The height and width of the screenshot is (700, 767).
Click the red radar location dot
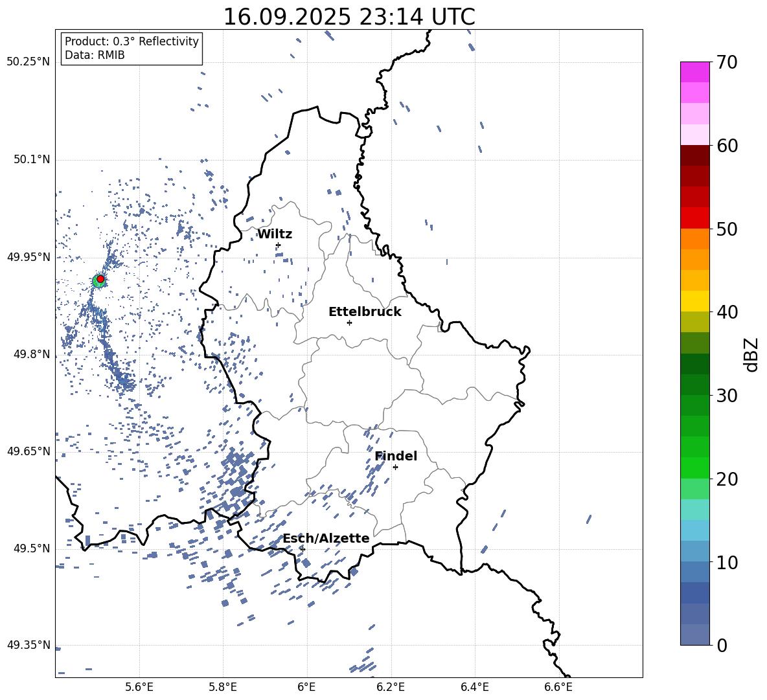tap(100, 279)
